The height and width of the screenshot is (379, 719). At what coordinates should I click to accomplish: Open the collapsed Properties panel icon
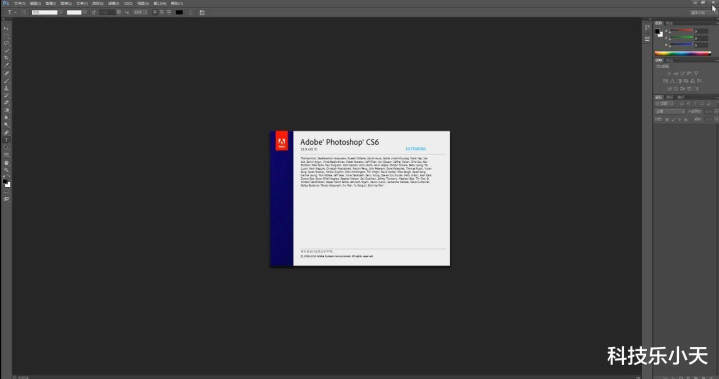647,38
